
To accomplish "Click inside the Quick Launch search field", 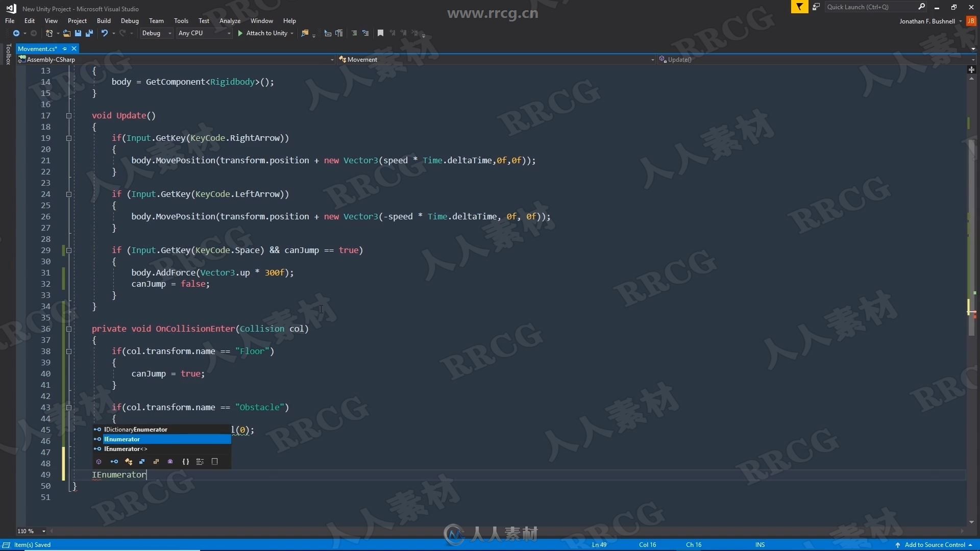I will pos(870,7).
